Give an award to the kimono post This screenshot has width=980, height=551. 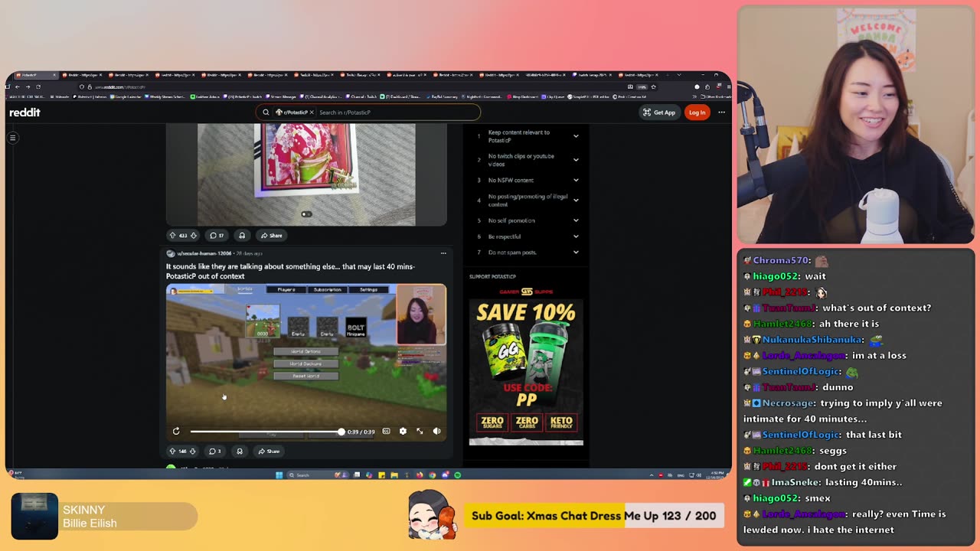(242, 235)
